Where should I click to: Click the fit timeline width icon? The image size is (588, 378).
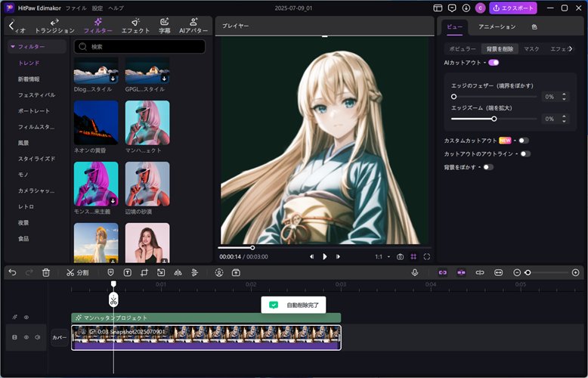498,273
